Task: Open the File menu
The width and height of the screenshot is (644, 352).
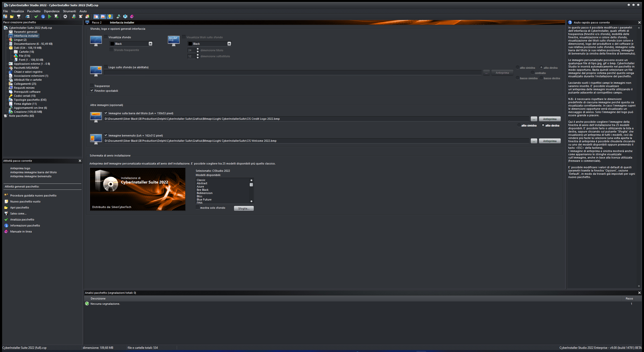Action: point(5,11)
